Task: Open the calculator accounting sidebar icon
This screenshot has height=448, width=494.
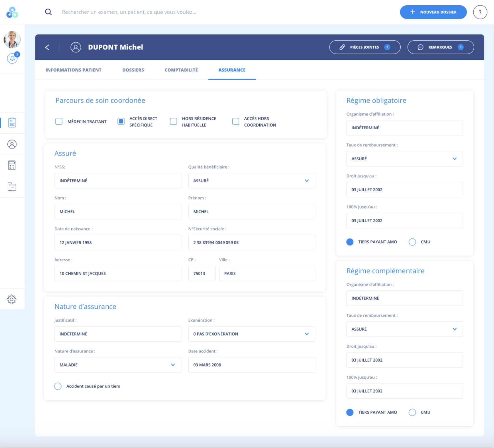Action: coord(12,166)
